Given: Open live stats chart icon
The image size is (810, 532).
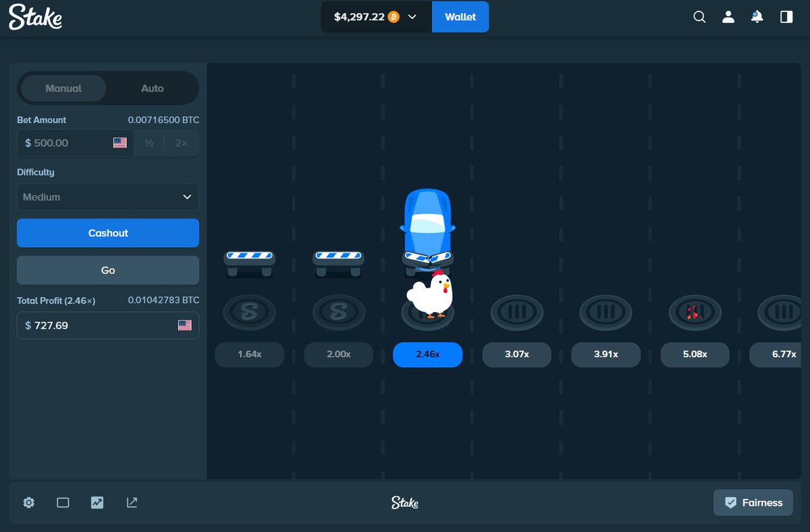Looking at the screenshot, I should (97, 502).
